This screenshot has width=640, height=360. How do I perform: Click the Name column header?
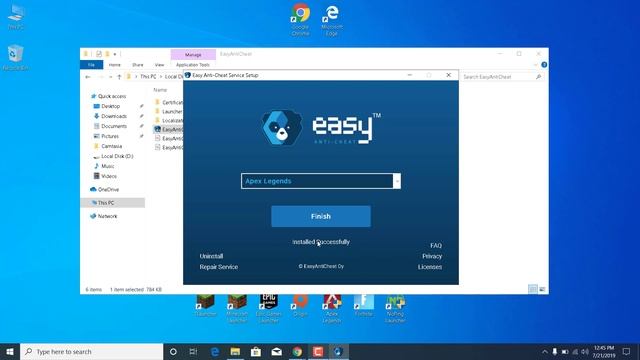click(x=160, y=90)
